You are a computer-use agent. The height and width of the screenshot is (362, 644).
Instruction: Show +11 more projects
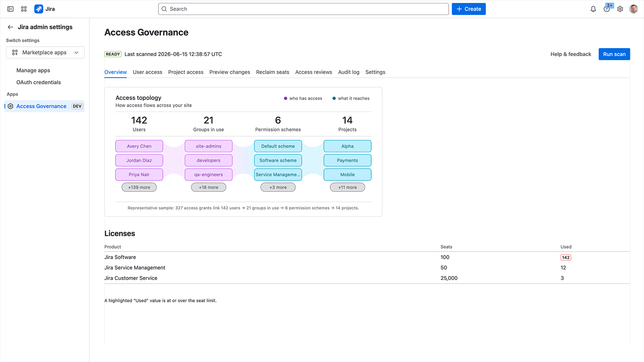(x=347, y=187)
